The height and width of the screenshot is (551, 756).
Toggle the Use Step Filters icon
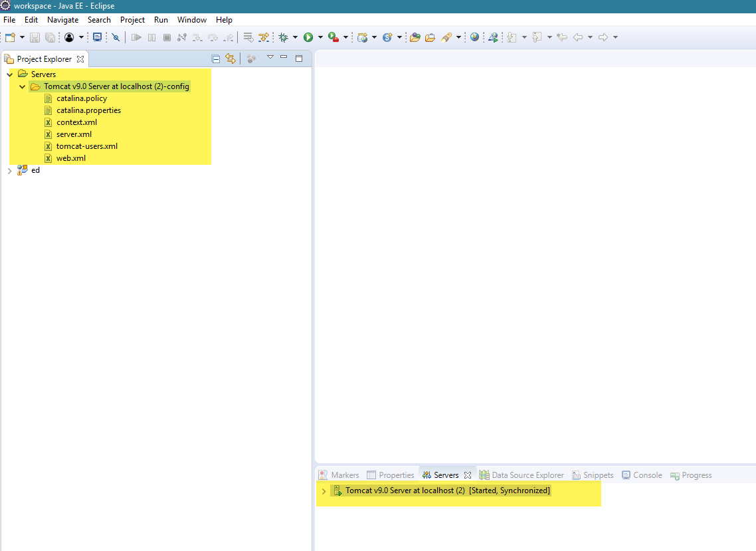point(264,37)
